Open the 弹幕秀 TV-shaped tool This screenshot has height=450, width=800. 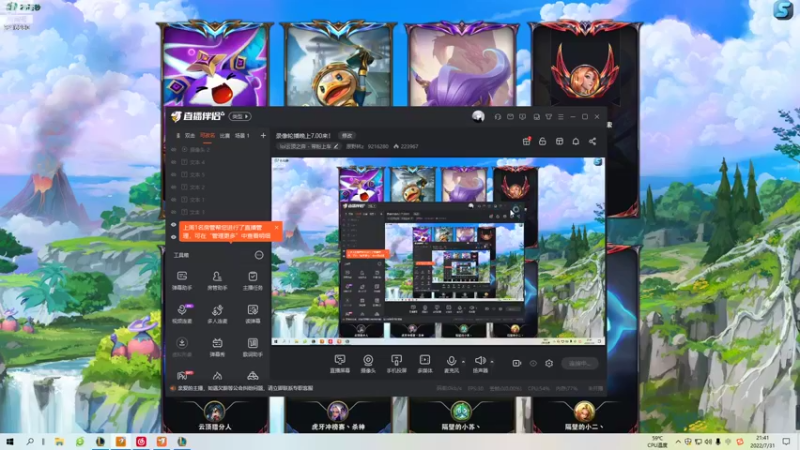coord(217,347)
